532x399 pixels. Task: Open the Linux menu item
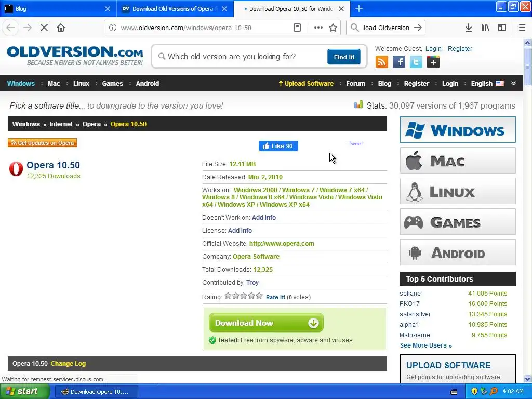81,84
